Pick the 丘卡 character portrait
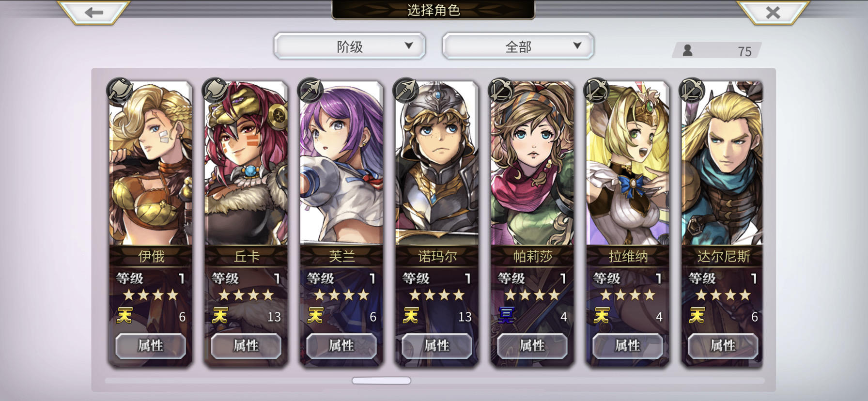Image resolution: width=868 pixels, height=401 pixels. (x=246, y=163)
